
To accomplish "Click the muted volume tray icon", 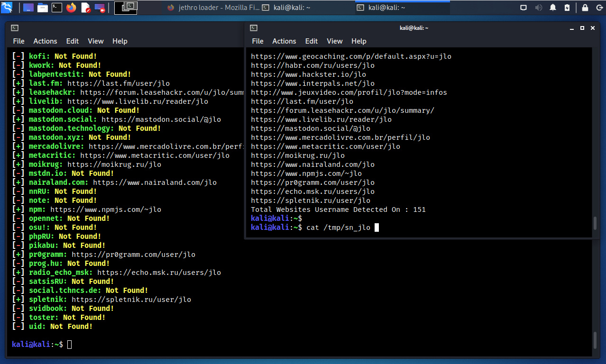I will tap(538, 8).
